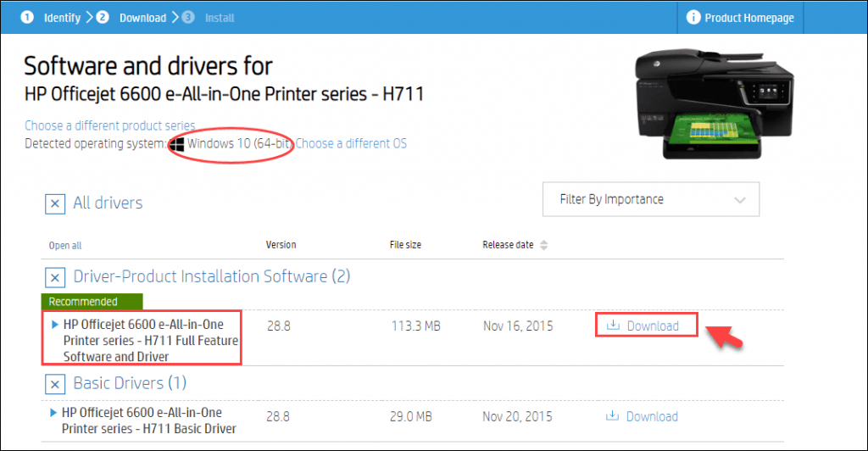Click Choose a different product series
Screen dimensions: 868x451
point(109,125)
